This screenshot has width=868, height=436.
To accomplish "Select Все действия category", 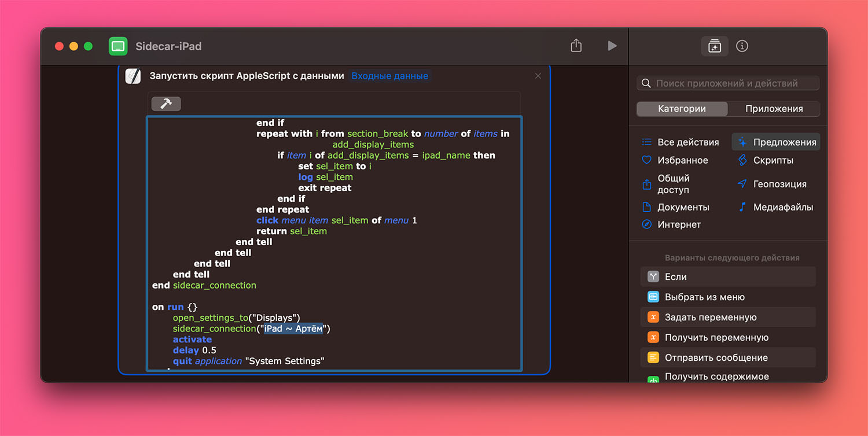I will coord(687,142).
